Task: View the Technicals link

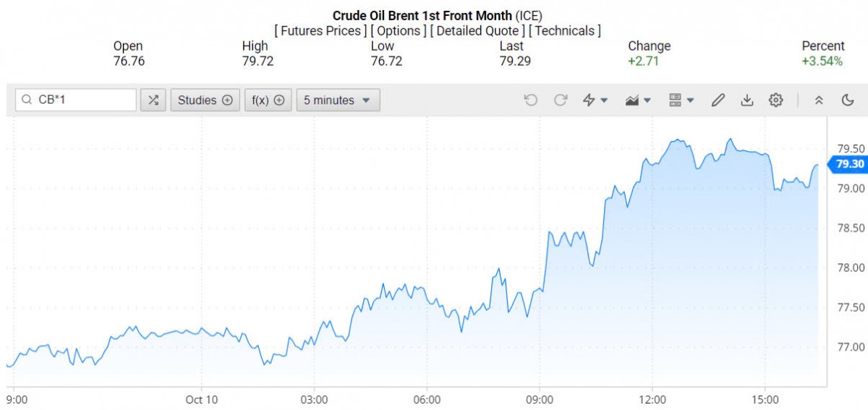Action: coord(564,31)
